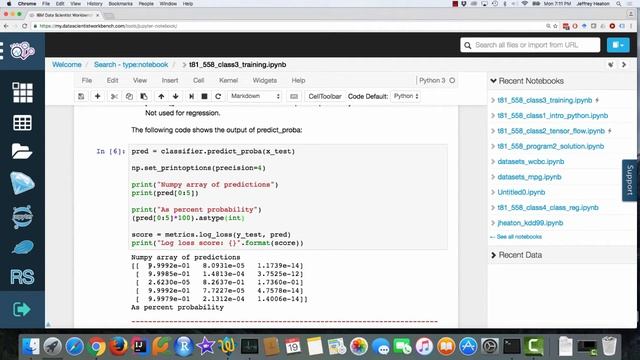Interrupt kernel with stop icon
640x360 pixels.
(204, 96)
